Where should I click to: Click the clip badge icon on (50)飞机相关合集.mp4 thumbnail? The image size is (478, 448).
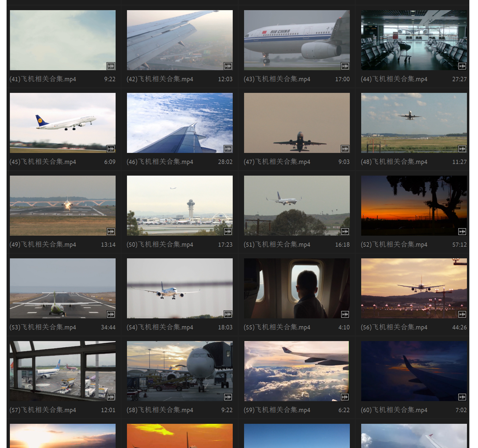pyautogui.click(x=228, y=231)
